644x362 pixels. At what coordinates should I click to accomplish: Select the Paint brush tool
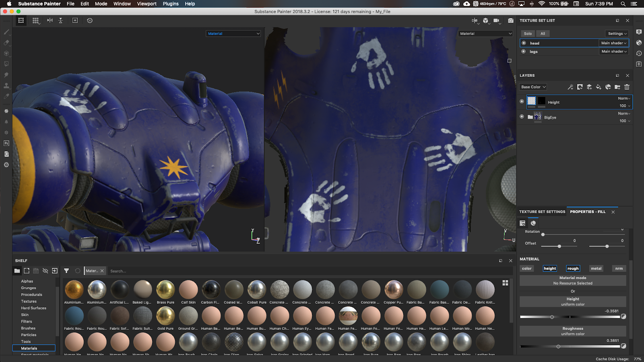click(6, 32)
